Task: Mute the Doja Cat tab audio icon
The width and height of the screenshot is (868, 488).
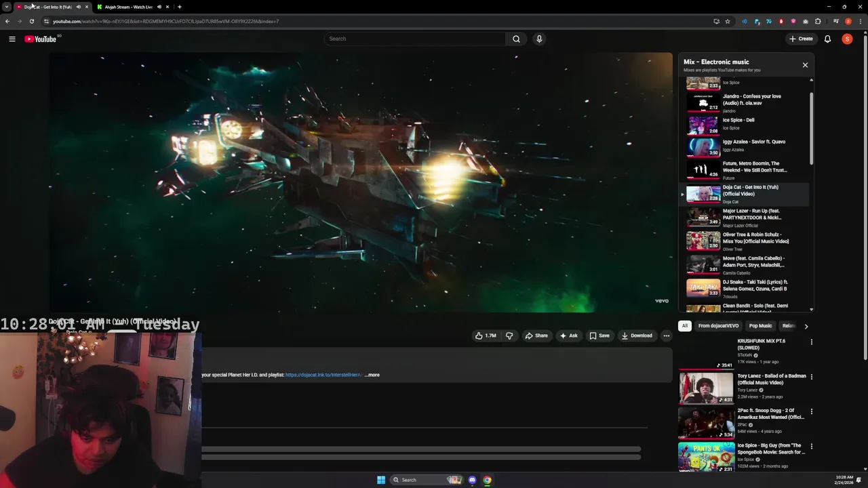Action: [79, 7]
